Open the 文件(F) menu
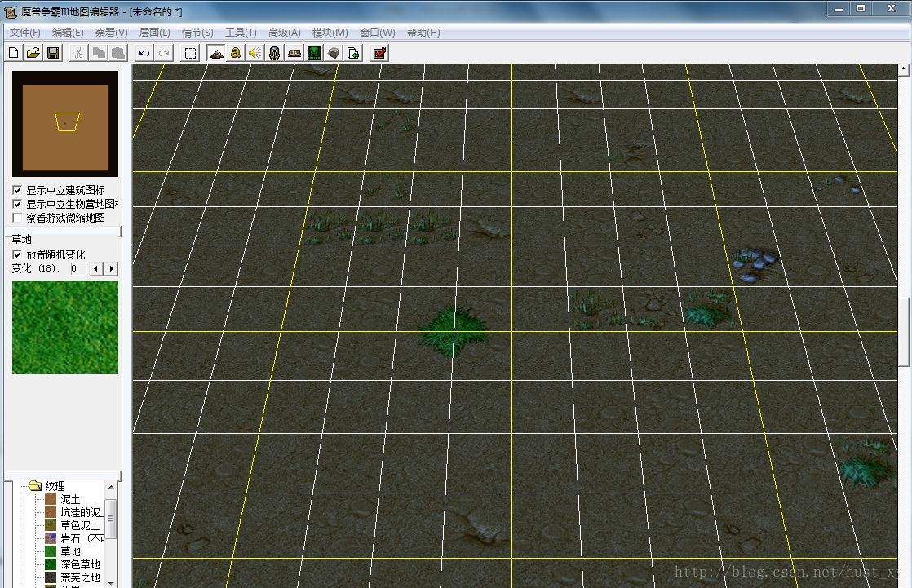This screenshot has height=588, width=912. [25, 33]
